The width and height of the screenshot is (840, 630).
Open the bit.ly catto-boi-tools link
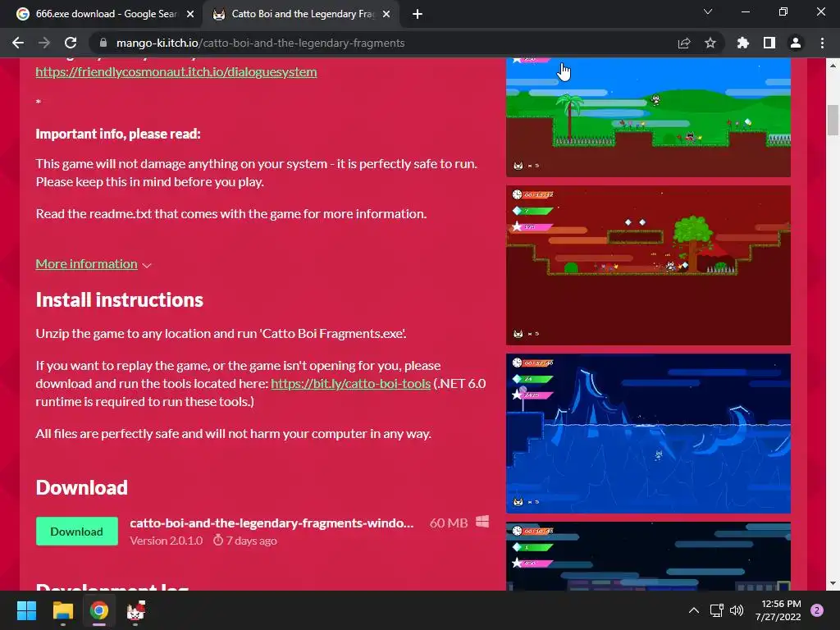coord(351,384)
